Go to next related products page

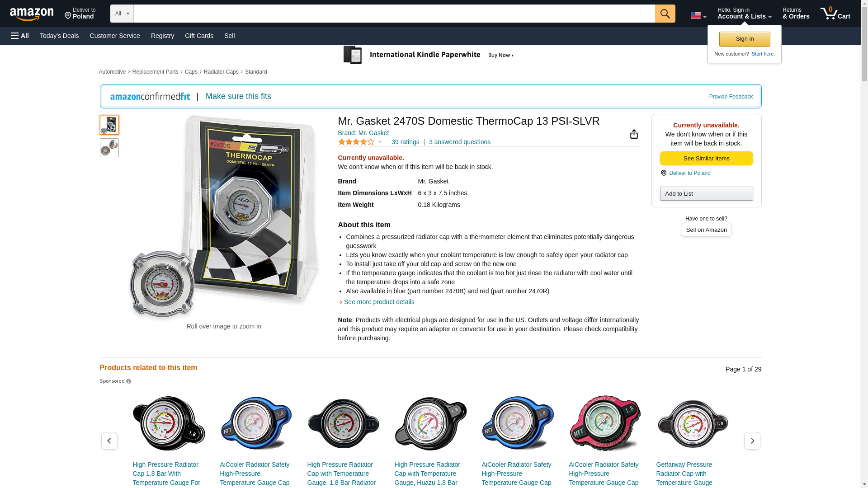(752, 441)
